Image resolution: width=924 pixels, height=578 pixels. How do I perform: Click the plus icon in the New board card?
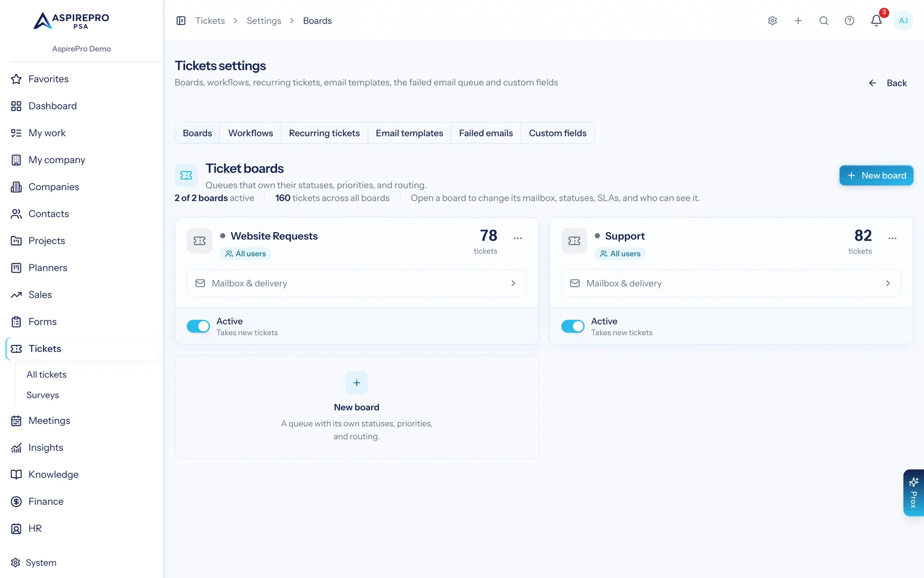point(357,383)
